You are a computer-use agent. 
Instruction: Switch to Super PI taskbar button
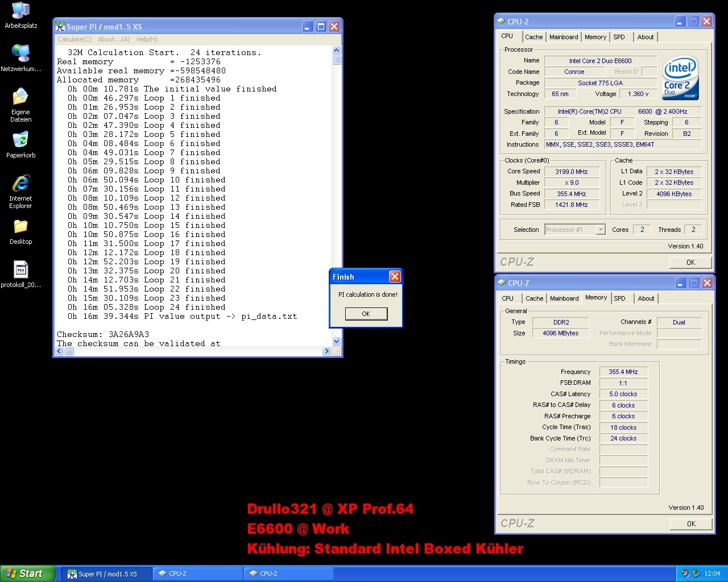(x=107, y=574)
